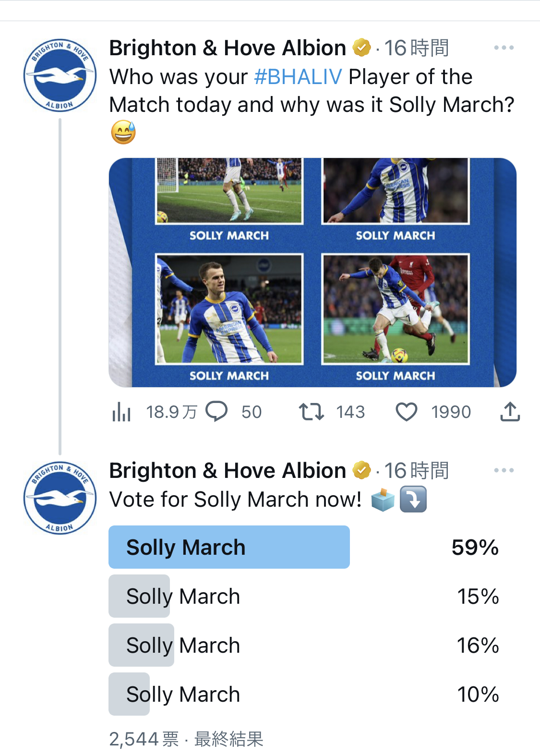Tap the reply speech bubble icon
Viewport: 540px width, 756px height.
216,412
